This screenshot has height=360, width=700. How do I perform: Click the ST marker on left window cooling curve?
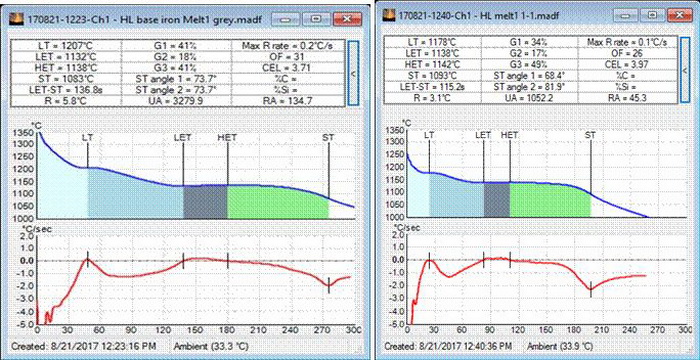point(329,138)
